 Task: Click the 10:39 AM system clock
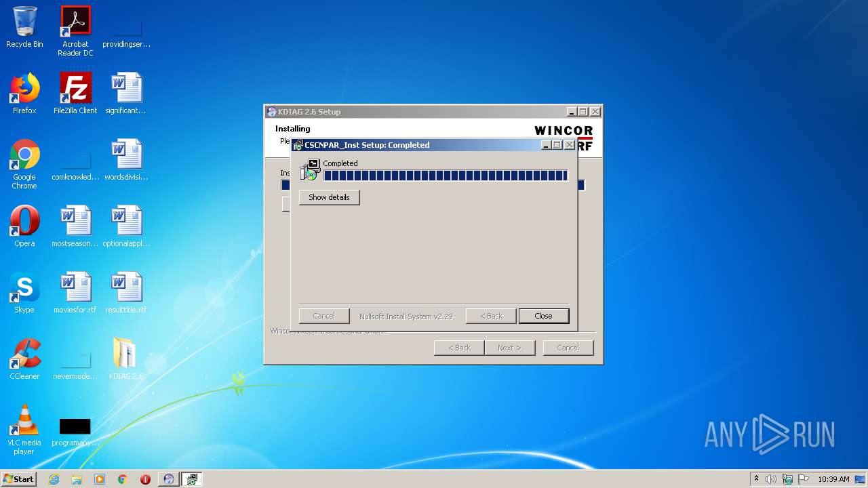pyautogui.click(x=833, y=479)
